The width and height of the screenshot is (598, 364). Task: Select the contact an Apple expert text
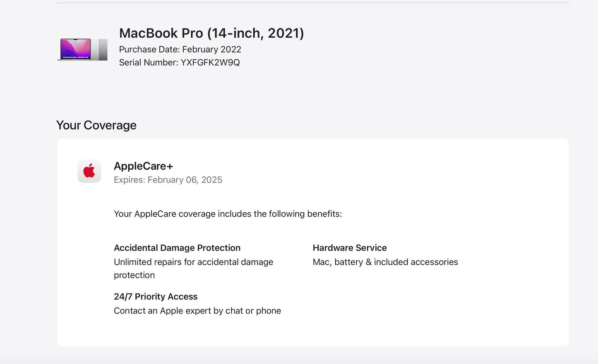coord(197,311)
